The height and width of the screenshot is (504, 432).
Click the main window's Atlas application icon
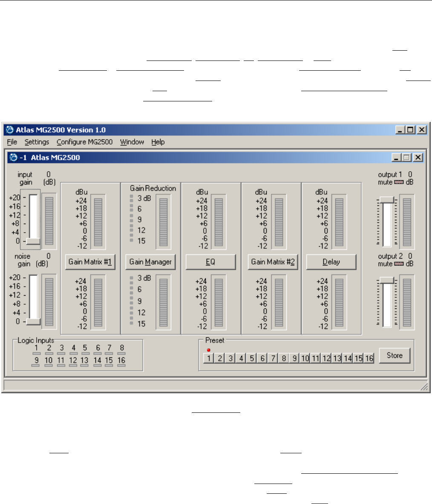10,130
